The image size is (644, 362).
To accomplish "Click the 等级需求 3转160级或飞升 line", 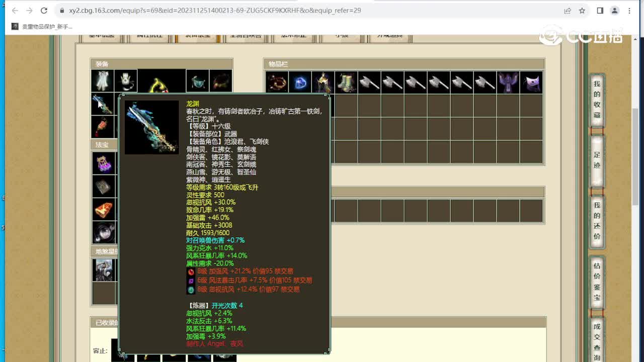I will (x=222, y=187).
